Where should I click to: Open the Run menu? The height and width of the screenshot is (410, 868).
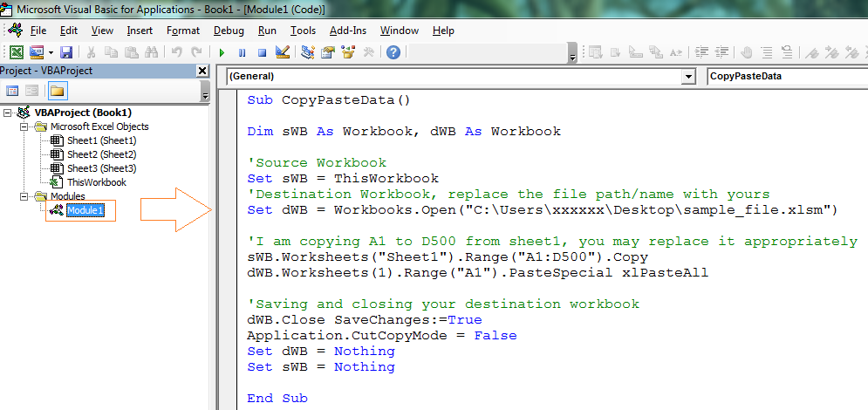(267, 31)
